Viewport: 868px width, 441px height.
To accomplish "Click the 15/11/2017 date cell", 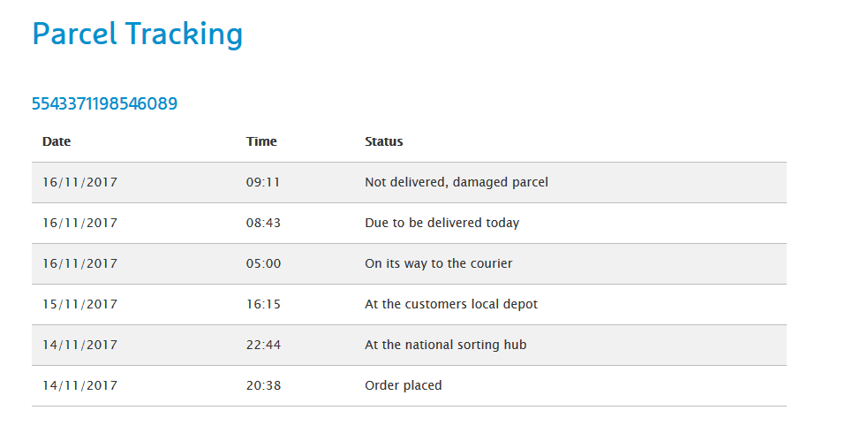I will (x=79, y=305).
